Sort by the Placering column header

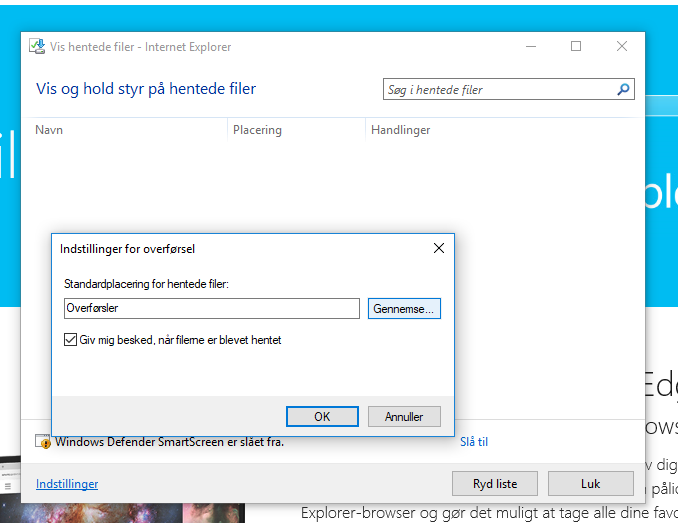257,130
